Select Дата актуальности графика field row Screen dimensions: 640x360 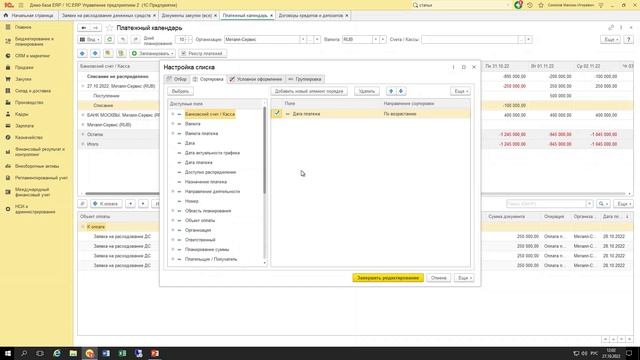[x=212, y=153]
